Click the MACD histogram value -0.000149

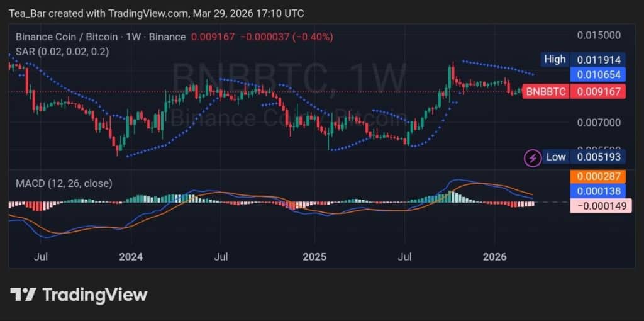click(601, 205)
